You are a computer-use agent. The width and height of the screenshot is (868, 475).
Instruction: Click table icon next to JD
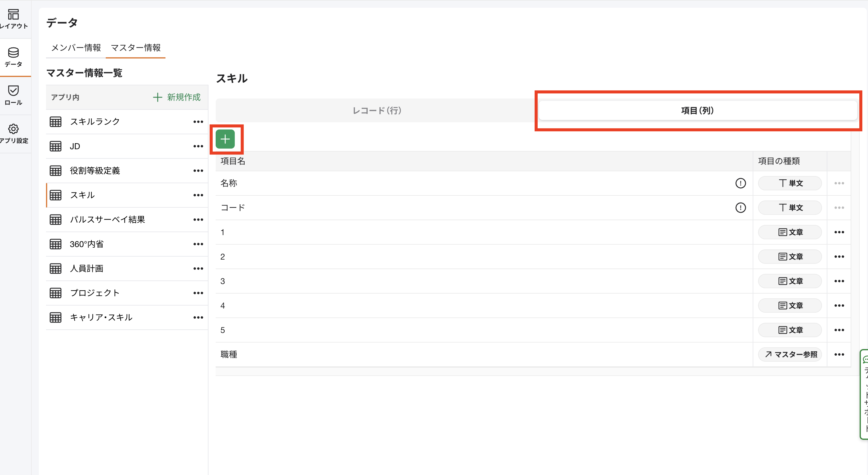(56, 146)
